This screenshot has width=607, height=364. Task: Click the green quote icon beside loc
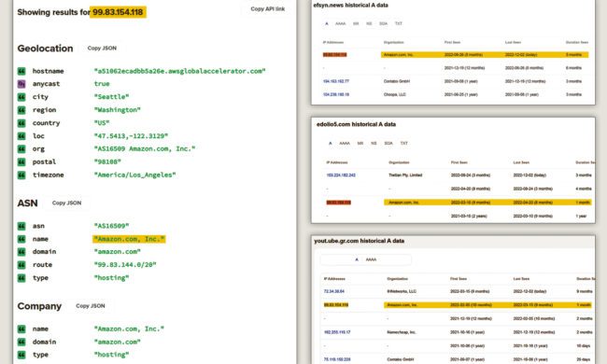click(21, 136)
